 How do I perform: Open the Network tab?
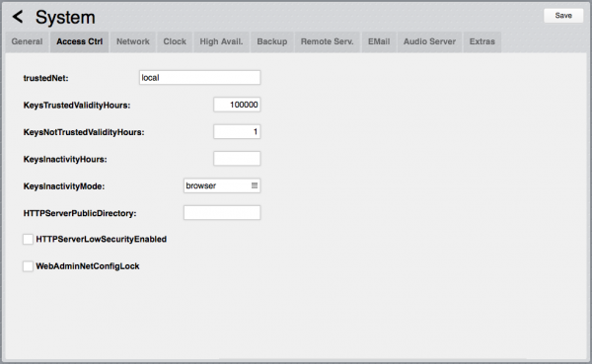pyautogui.click(x=133, y=41)
